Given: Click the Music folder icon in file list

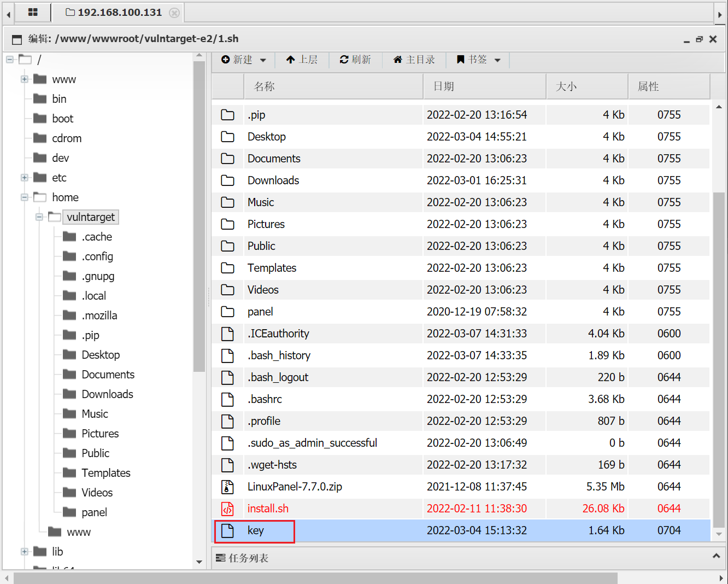Looking at the screenshot, I should [227, 202].
